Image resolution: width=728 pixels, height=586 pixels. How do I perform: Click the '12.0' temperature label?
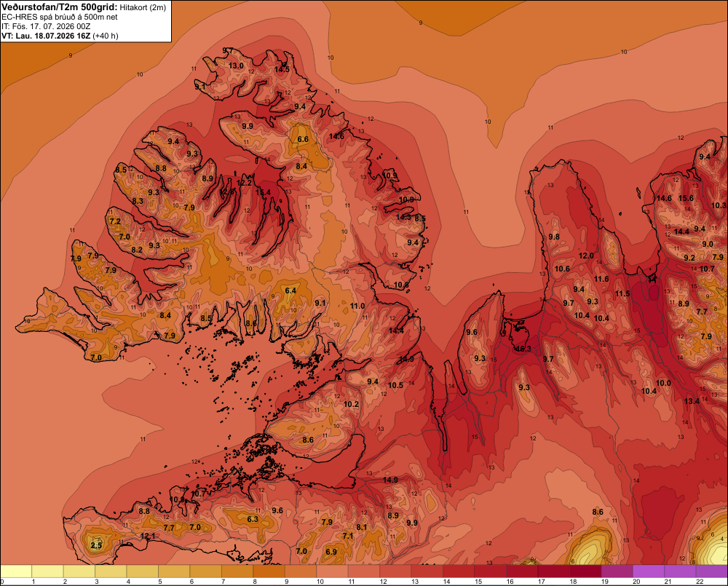click(586, 256)
